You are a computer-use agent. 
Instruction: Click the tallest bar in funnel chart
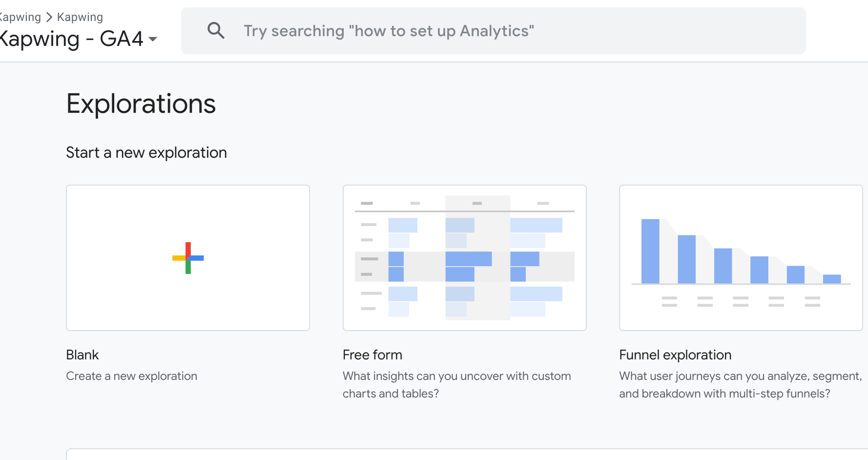pos(650,251)
